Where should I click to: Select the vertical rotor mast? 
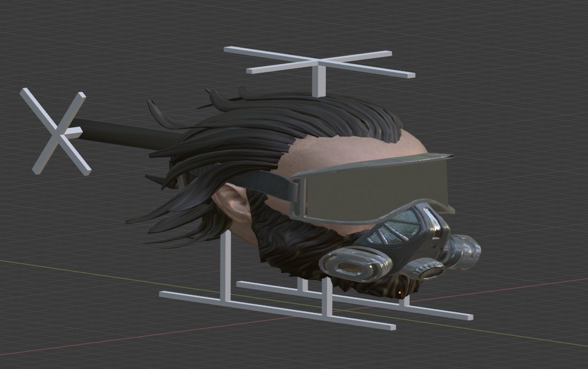pyautogui.click(x=319, y=81)
